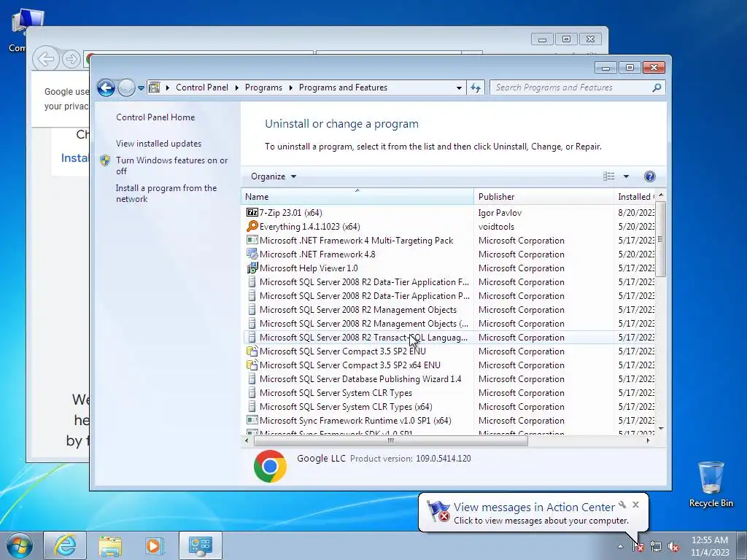Click the Change your view icon
The height and width of the screenshot is (560, 747).
click(609, 176)
